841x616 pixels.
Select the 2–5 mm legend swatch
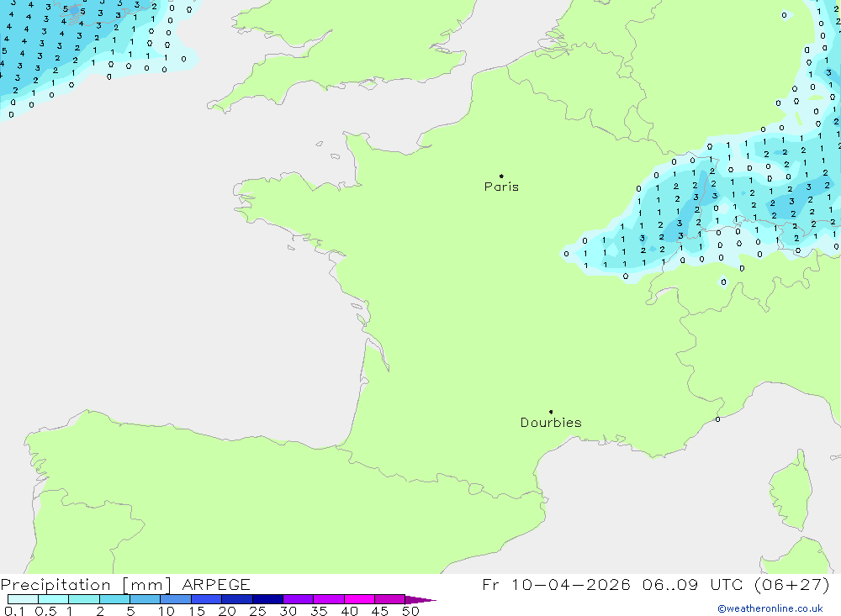click(114, 599)
